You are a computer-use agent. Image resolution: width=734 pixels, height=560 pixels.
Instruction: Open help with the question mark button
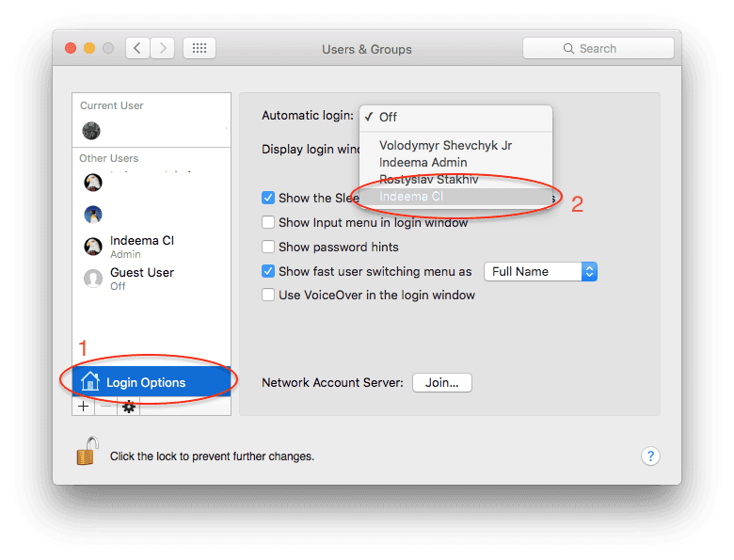coord(650,456)
